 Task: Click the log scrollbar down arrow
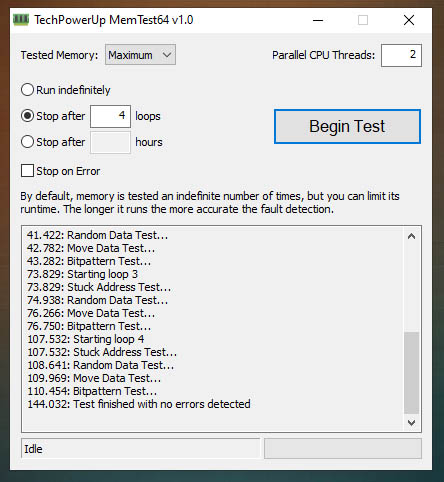point(411,423)
